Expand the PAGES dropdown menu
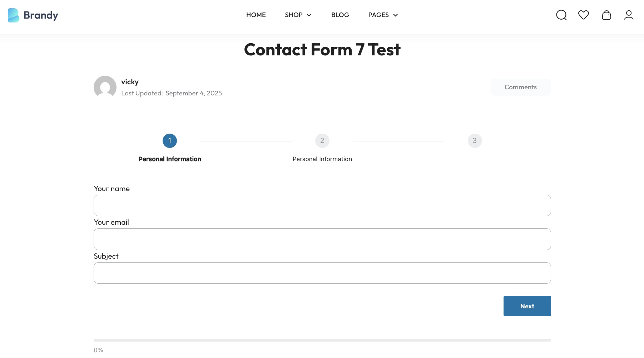The height and width of the screenshot is (358, 644). (x=383, y=15)
